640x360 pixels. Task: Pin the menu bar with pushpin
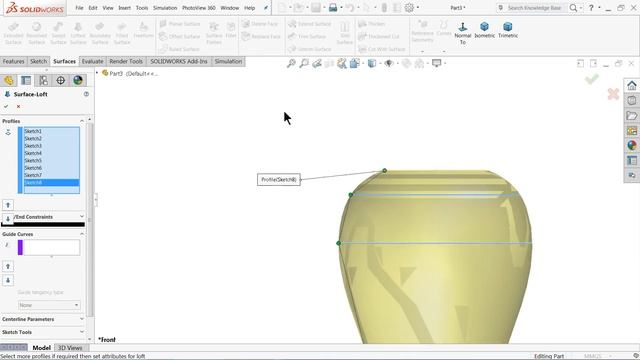pyautogui.click(x=266, y=8)
